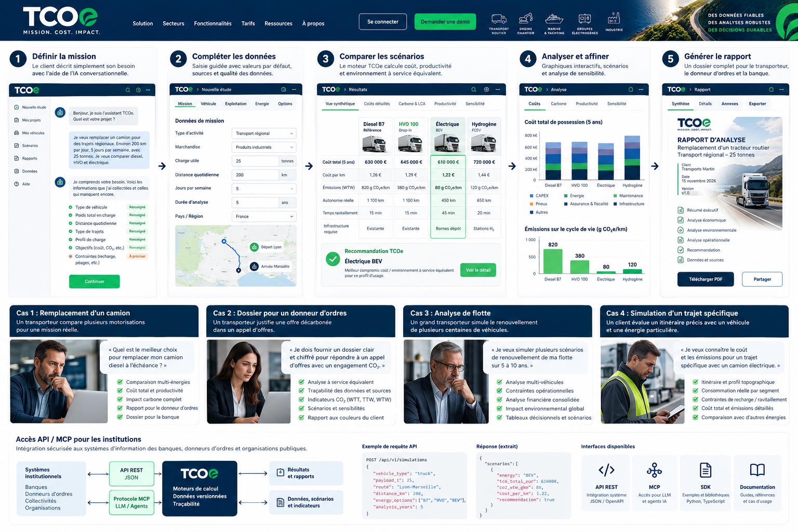
Task: Open the Transport Routier sector icon
Action: [499, 20]
